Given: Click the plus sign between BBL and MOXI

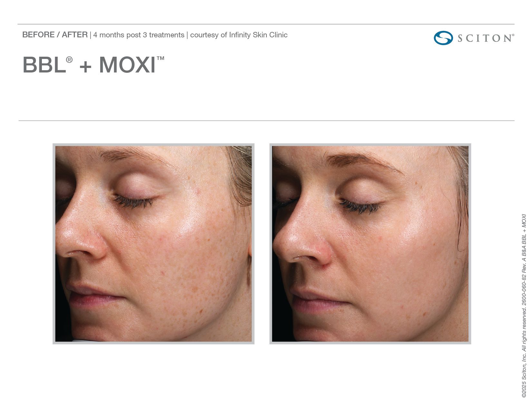Looking at the screenshot, I should [x=85, y=67].
